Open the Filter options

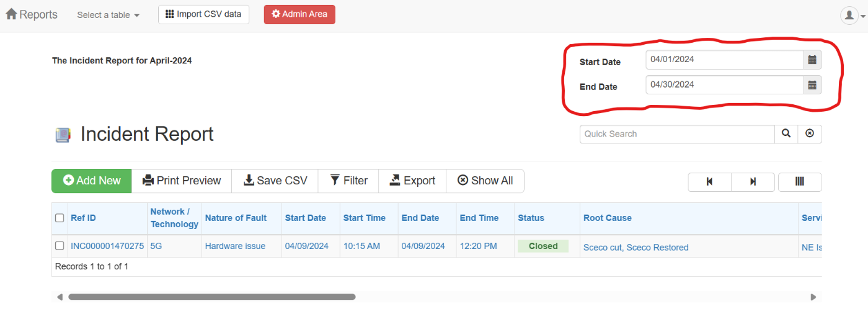click(x=348, y=181)
